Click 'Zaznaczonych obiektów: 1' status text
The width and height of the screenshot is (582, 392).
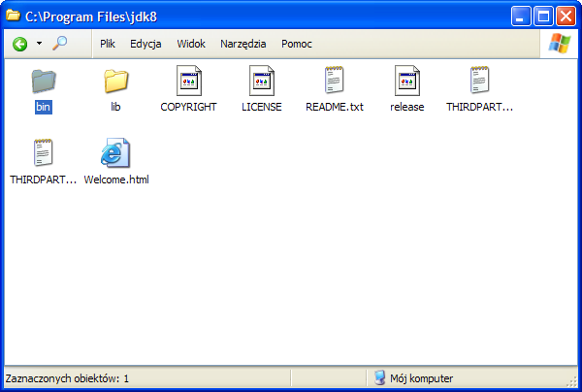click(x=67, y=378)
